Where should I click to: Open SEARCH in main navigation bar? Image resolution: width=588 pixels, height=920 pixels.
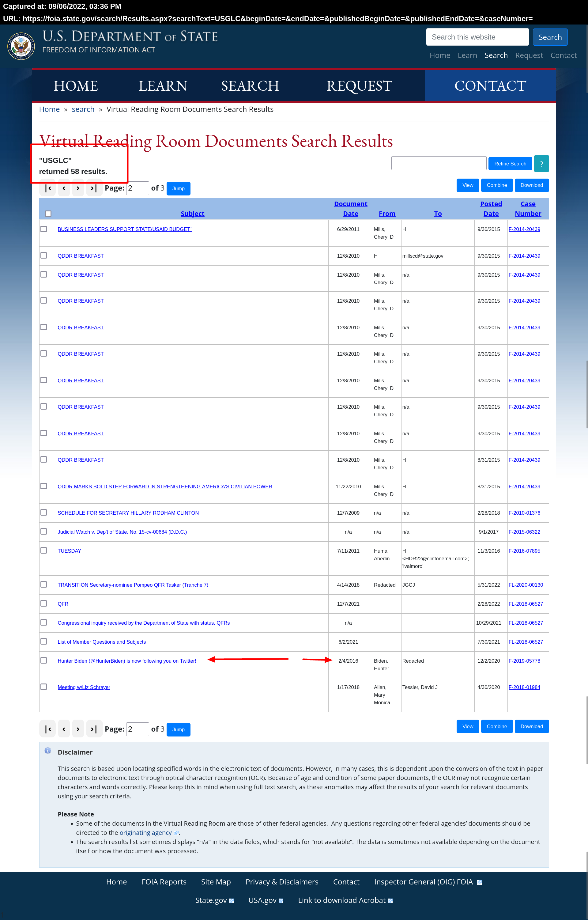[250, 86]
